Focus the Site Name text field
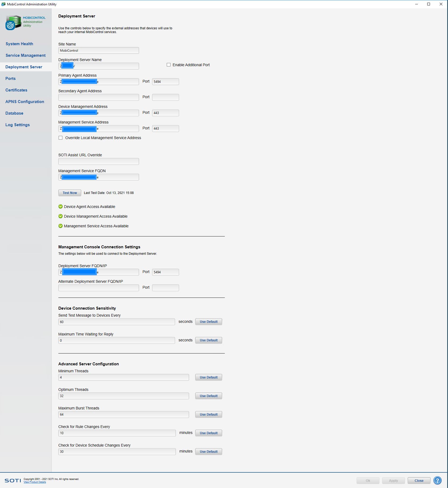Image resolution: width=448 pixels, height=488 pixels. [x=98, y=51]
